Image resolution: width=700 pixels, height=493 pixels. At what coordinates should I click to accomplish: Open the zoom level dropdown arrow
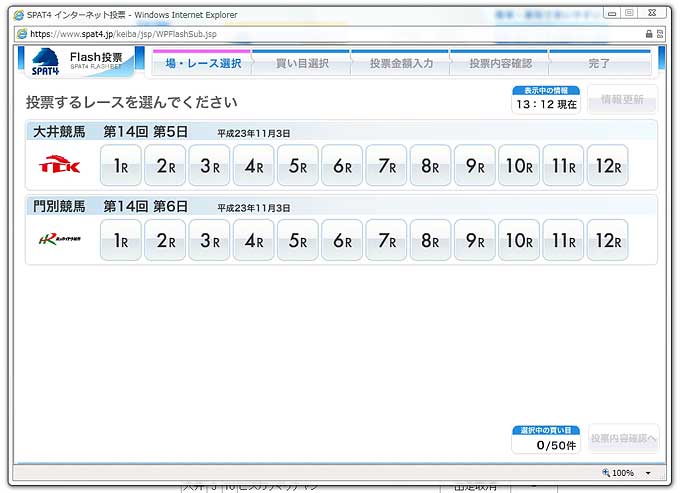(x=648, y=473)
